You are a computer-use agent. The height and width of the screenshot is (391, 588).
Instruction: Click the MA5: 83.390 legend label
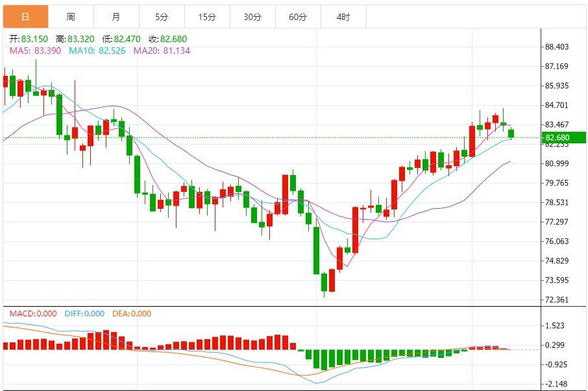(35, 51)
